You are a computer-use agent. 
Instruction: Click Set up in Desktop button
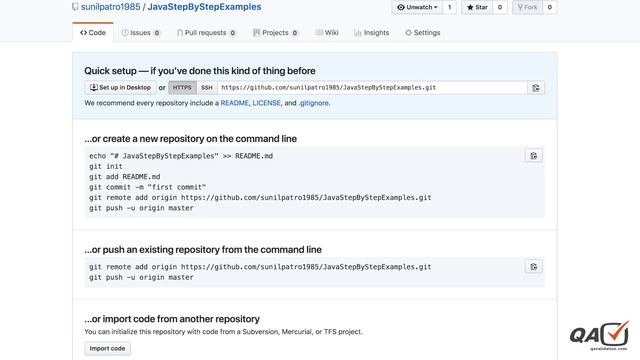click(x=120, y=88)
